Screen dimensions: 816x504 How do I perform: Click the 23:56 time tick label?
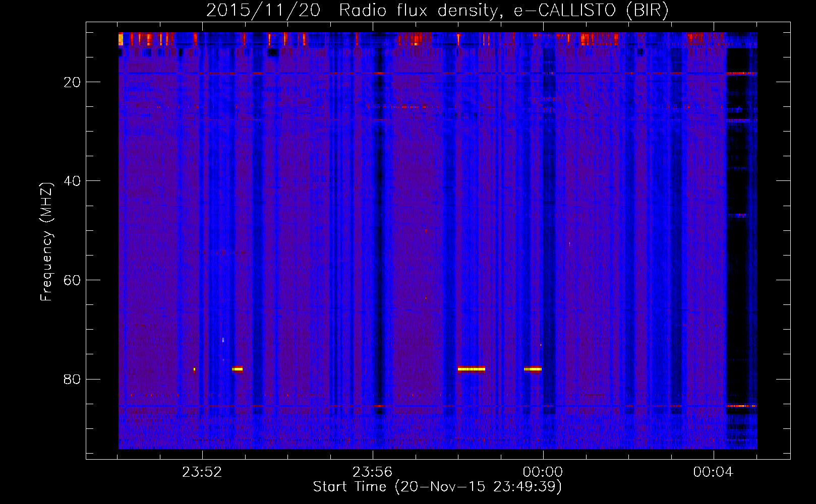pos(373,472)
